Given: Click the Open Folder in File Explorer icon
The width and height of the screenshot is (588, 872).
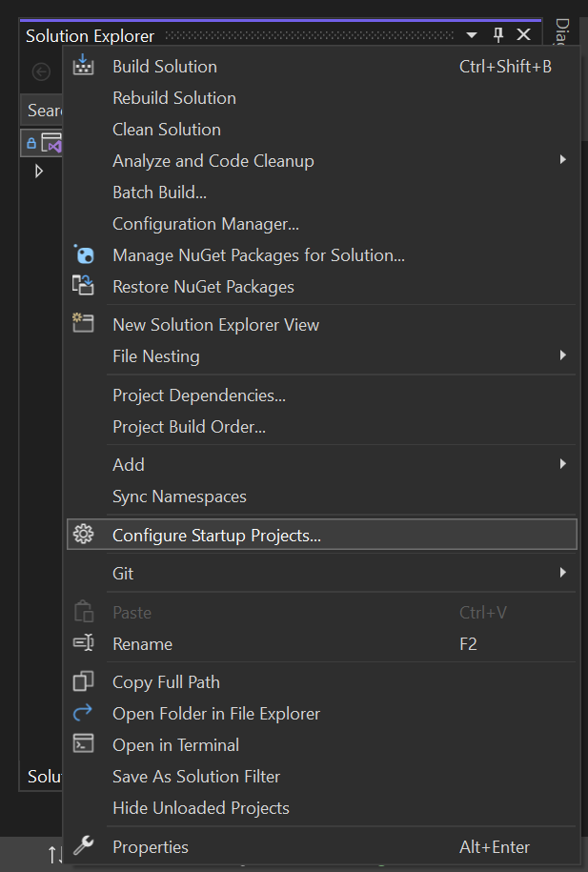Looking at the screenshot, I should pos(84,713).
